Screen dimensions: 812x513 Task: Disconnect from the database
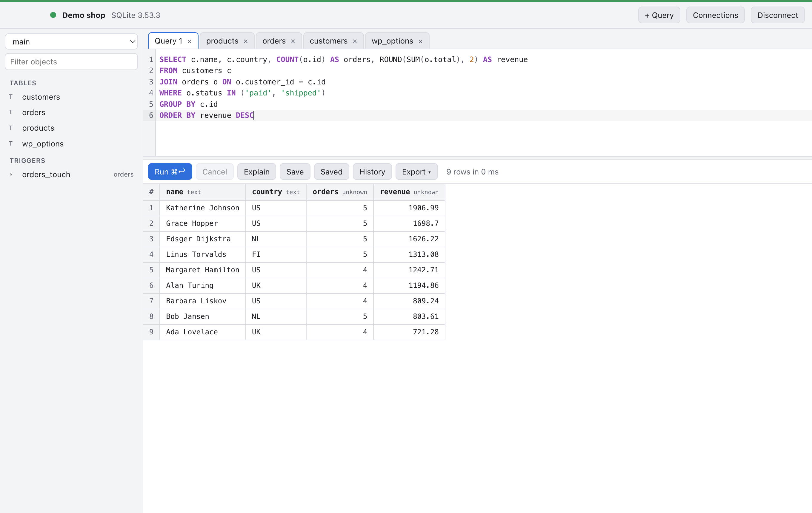coord(777,15)
